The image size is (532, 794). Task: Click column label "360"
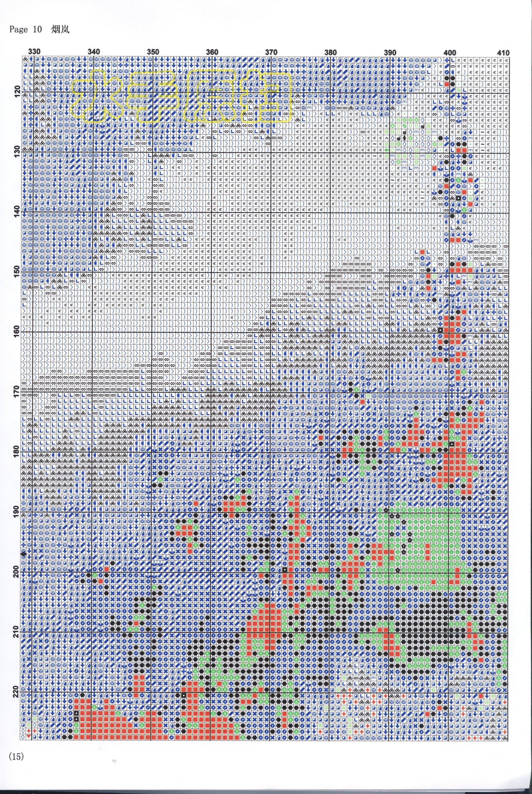(x=212, y=52)
